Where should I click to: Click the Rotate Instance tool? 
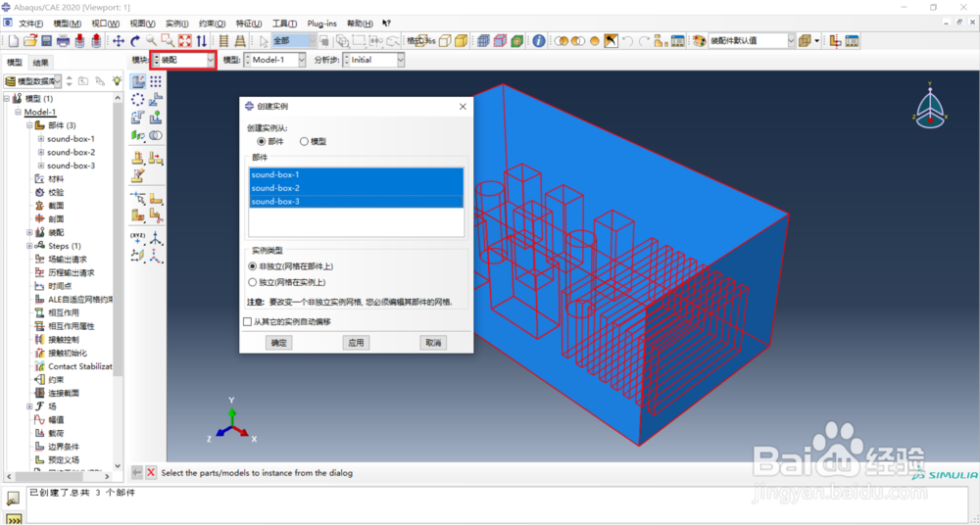[x=139, y=117]
